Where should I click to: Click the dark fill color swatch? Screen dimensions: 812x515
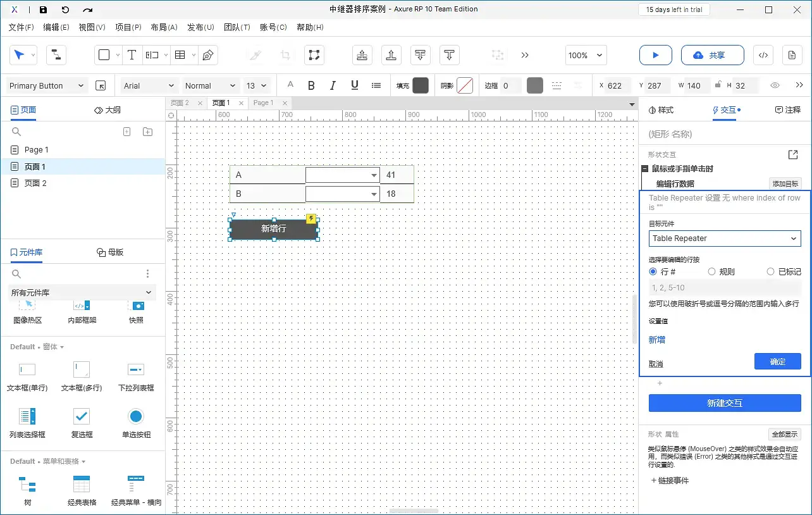click(421, 85)
